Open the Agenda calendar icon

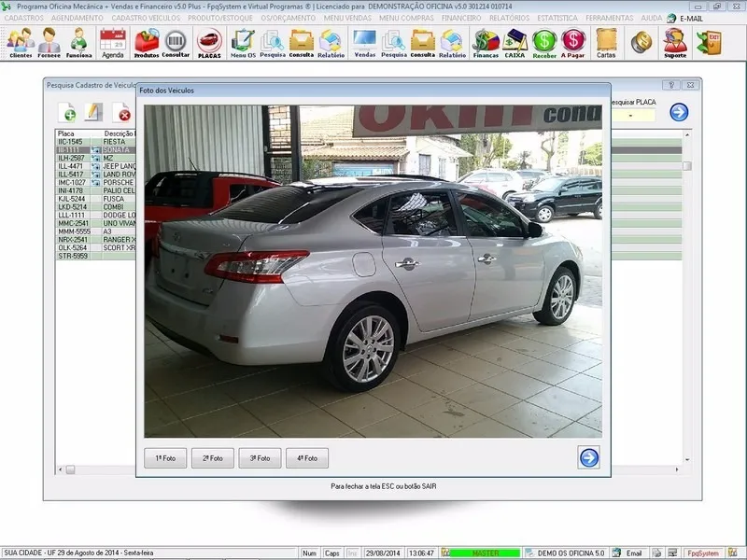click(112, 43)
